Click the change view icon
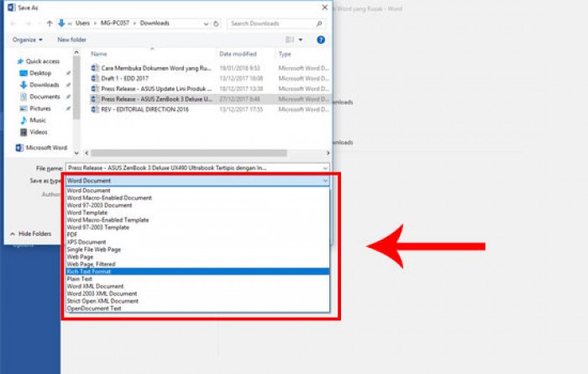This screenshot has height=374, width=588. point(290,40)
